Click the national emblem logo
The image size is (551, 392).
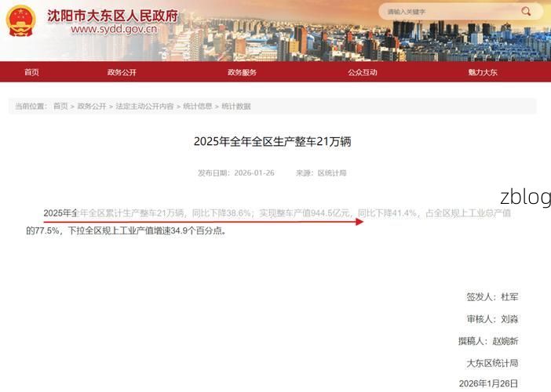[20, 20]
